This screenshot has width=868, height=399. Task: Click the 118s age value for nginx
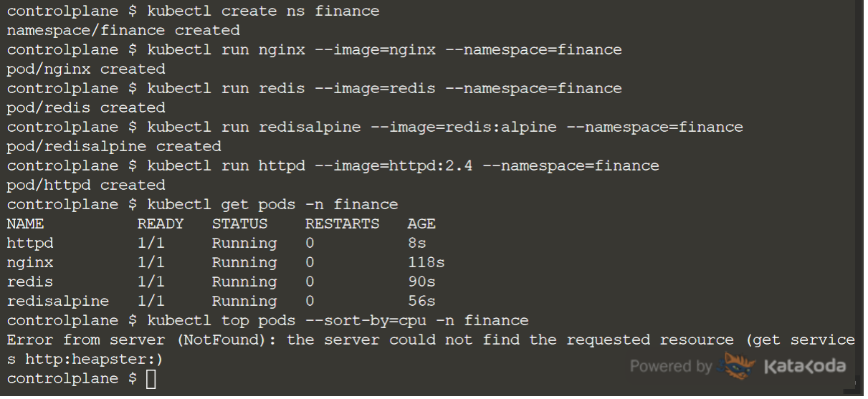tap(426, 262)
